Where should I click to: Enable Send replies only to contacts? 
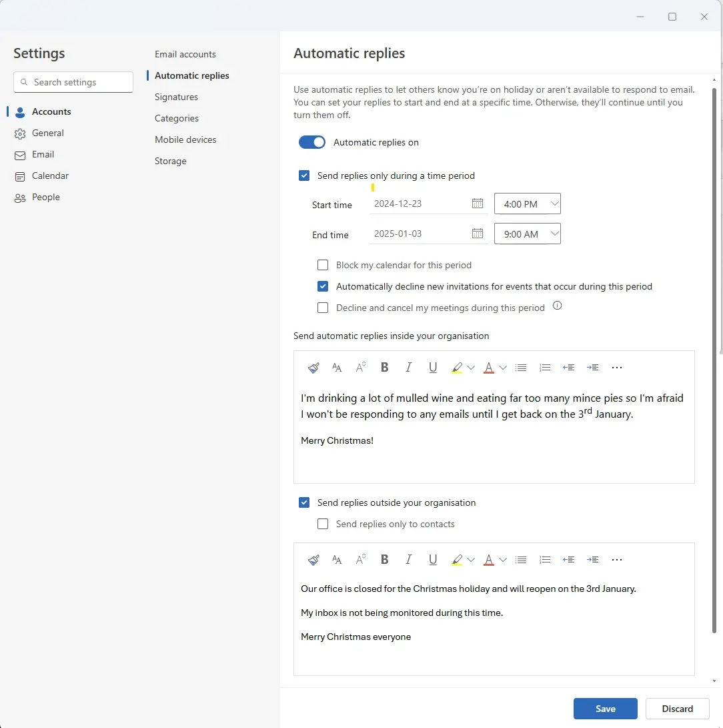[x=323, y=524]
